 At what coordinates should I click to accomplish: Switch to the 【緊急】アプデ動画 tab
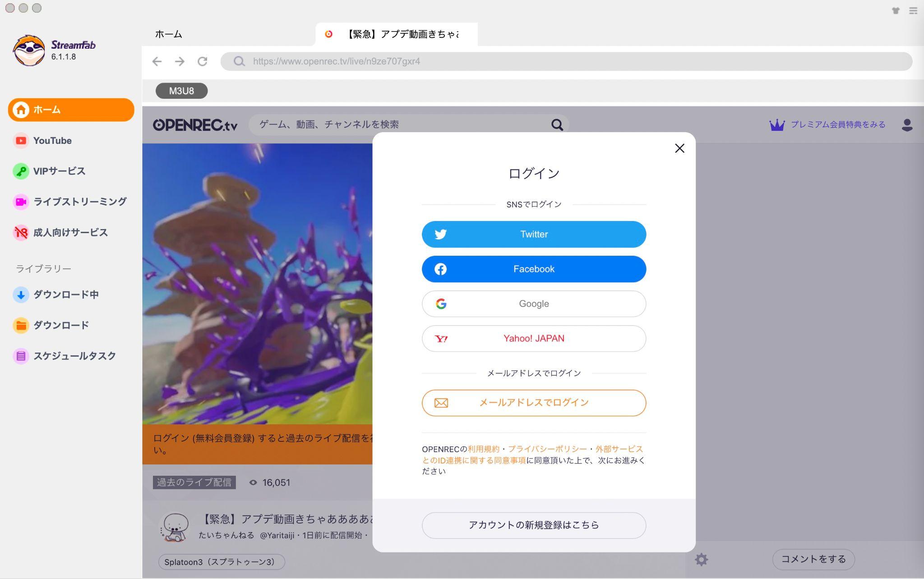[397, 34]
